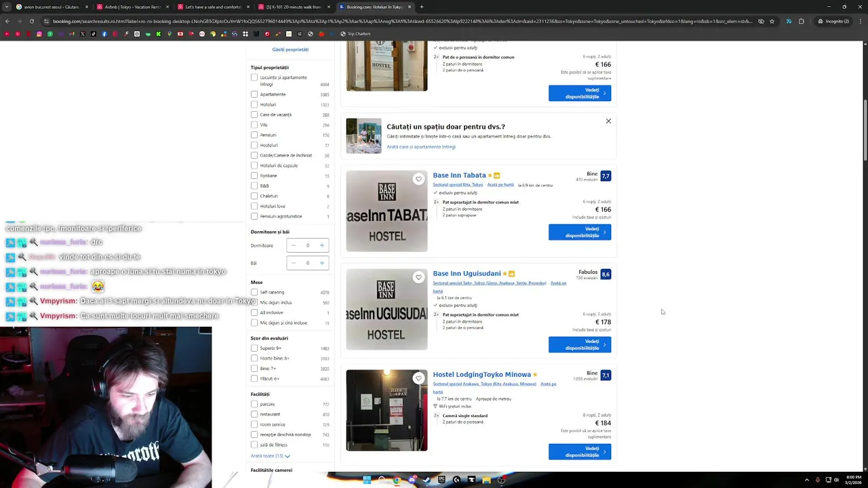Open Base Inn Uguisudani listing title
Viewport: 868px width, 488px height.
coord(467,274)
